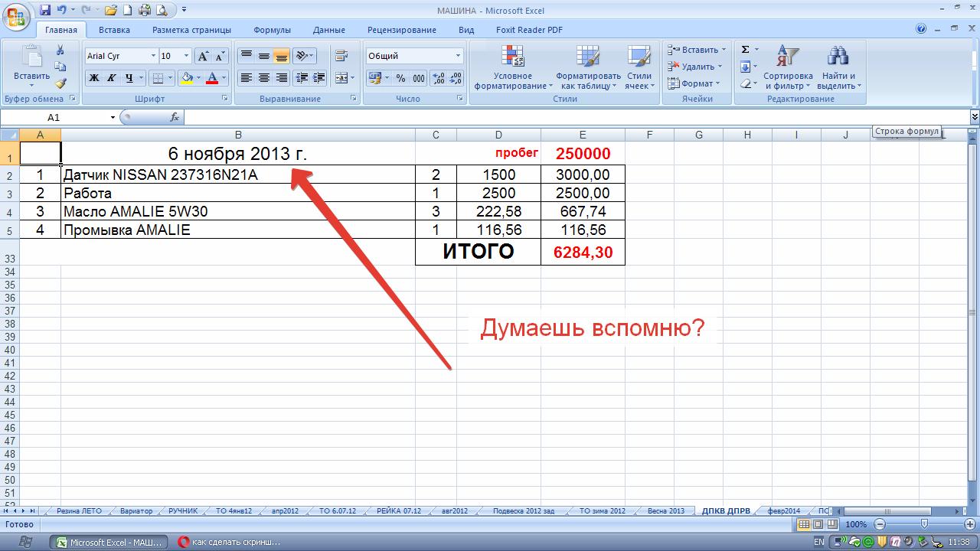This screenshot has width=980, height=551.
Task: Increase decimal places
Action: click(439, 78)
